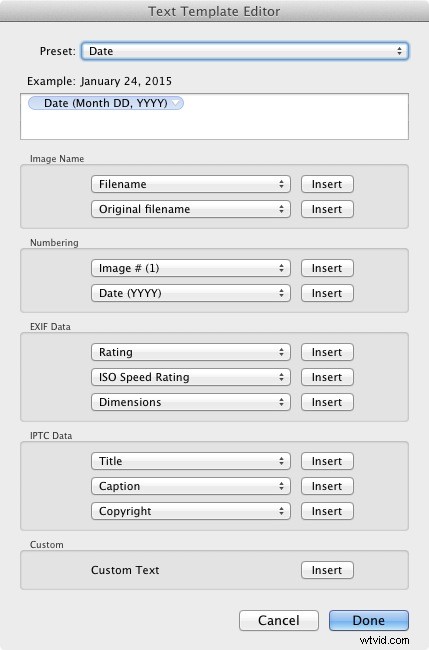Insert the Original filename token
Viewport: 429px width, 650px height.
(327, 209)
